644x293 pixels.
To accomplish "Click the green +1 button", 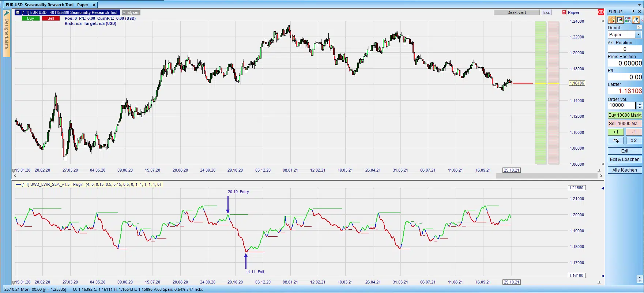I will [616, 132].
